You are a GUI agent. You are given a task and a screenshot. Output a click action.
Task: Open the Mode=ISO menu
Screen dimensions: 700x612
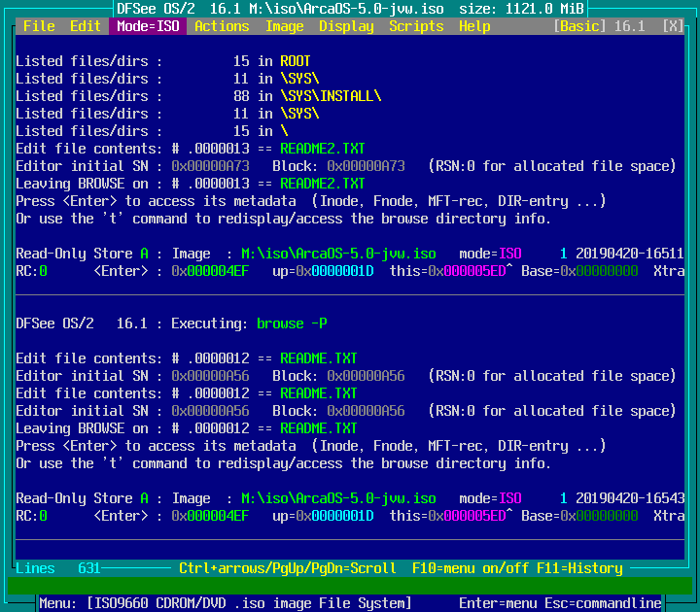click(x=148, y=26)
